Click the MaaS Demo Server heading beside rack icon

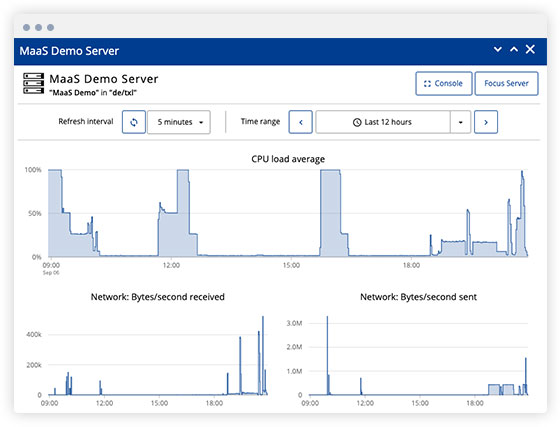tap(104, 79)
